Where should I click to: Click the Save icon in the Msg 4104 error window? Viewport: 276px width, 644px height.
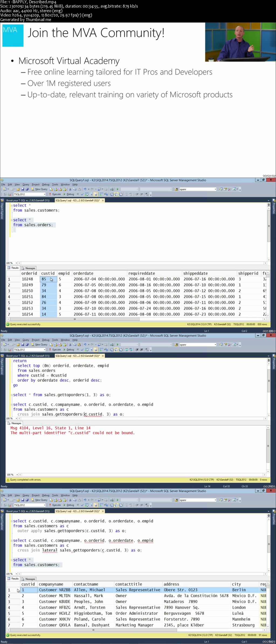(23, 345)
